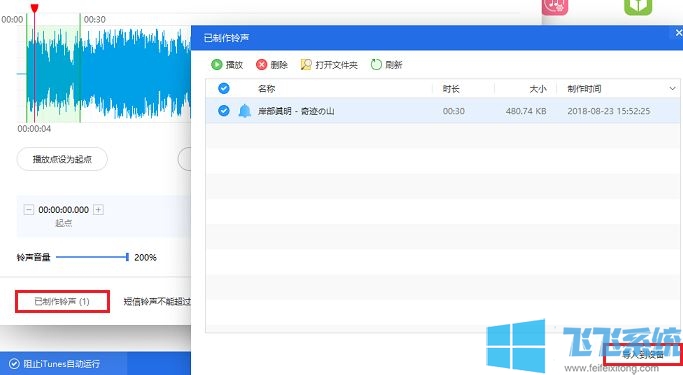Adjust the ringtone volume slider handle

[x=127, y=257]
